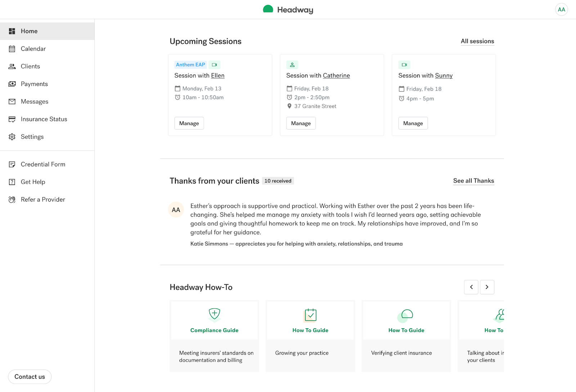
Task: Click the Insurance Status card icon
Action: (x=12, y=119)
